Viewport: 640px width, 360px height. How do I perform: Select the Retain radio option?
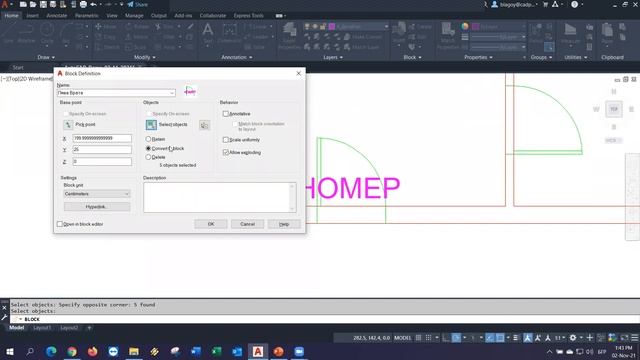pyautogui.click(x=148, y=139)
